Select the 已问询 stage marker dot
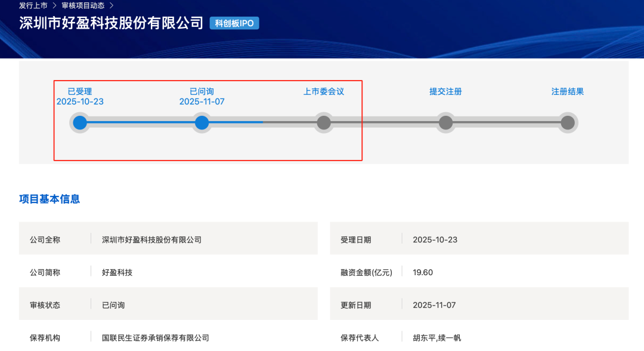Screen dimensions: 644x351 coord(202,122)
